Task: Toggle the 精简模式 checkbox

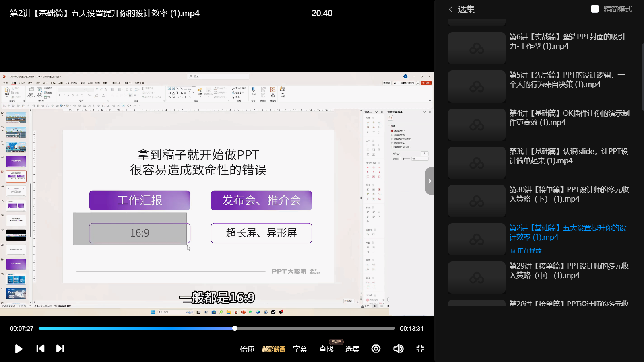Action: tap(595, 9)
